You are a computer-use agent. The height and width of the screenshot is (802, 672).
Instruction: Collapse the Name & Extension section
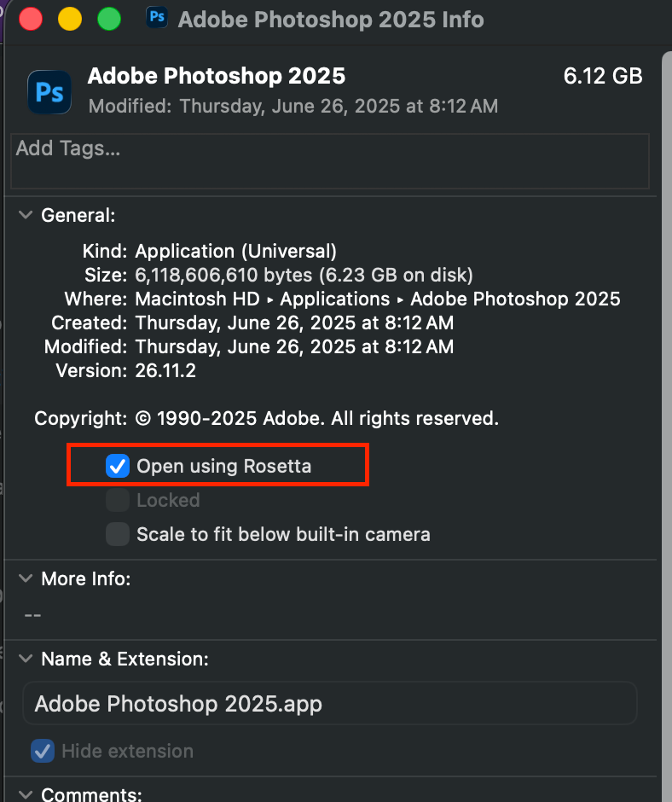point(26,659)
